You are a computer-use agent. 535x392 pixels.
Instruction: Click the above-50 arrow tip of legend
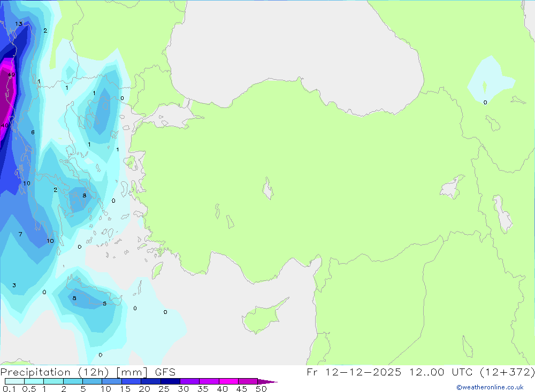[267, 382]
